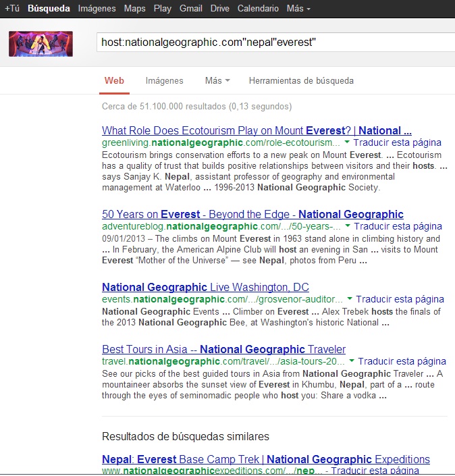Click Traducir esta página for Best Tours in Asia
The width and height of the screenshot is (455, 476).
coord(402,361)
